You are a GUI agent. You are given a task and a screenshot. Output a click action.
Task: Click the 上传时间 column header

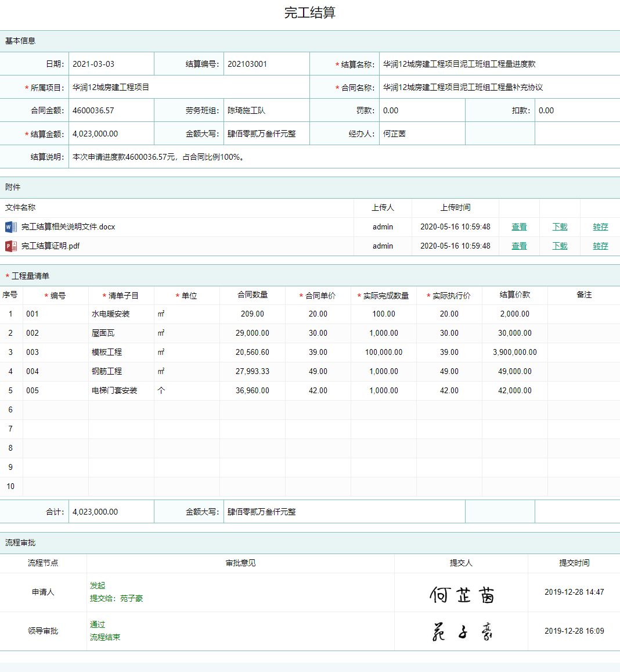click(456, 207)
